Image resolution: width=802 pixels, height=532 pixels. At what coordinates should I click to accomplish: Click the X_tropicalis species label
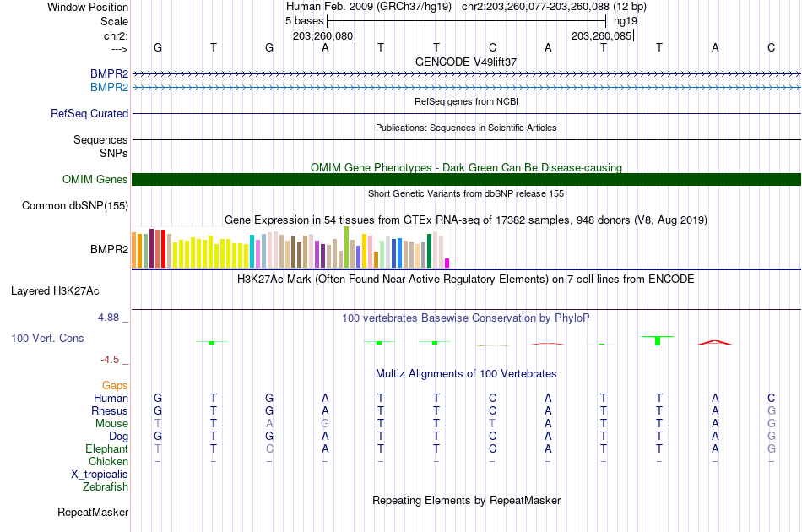click(100, 475)
